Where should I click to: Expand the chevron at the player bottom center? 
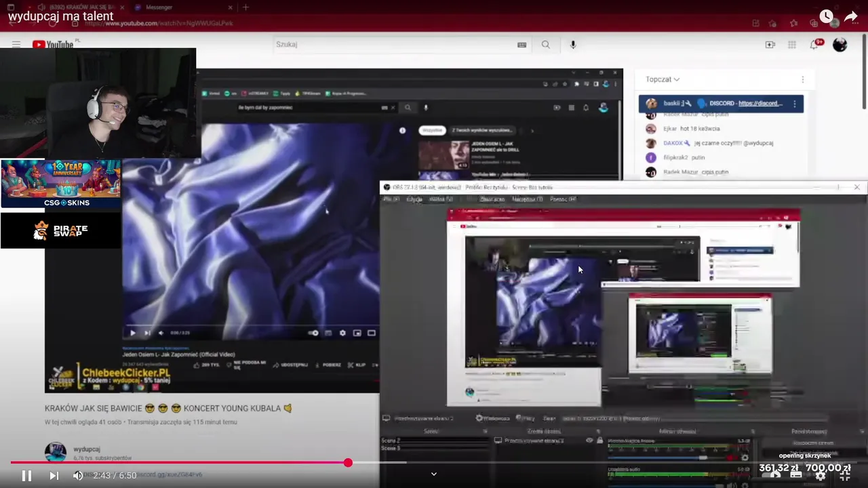tap(434, 474)
